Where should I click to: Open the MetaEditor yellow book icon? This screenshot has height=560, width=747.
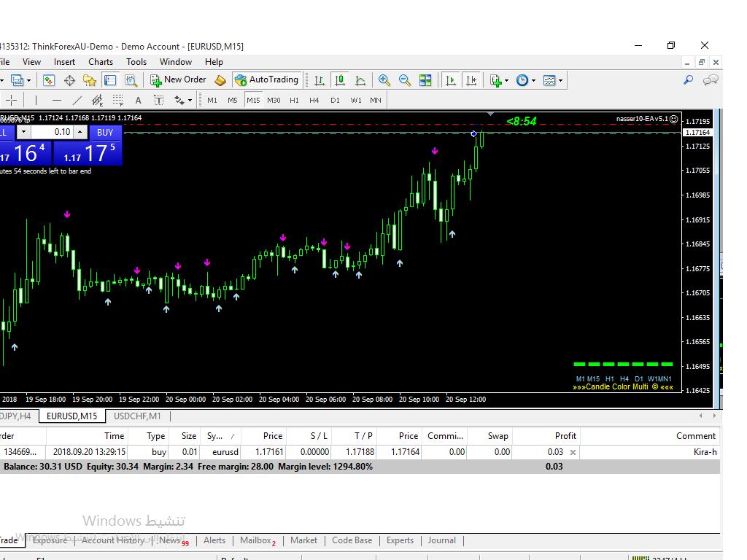[220, 80]
